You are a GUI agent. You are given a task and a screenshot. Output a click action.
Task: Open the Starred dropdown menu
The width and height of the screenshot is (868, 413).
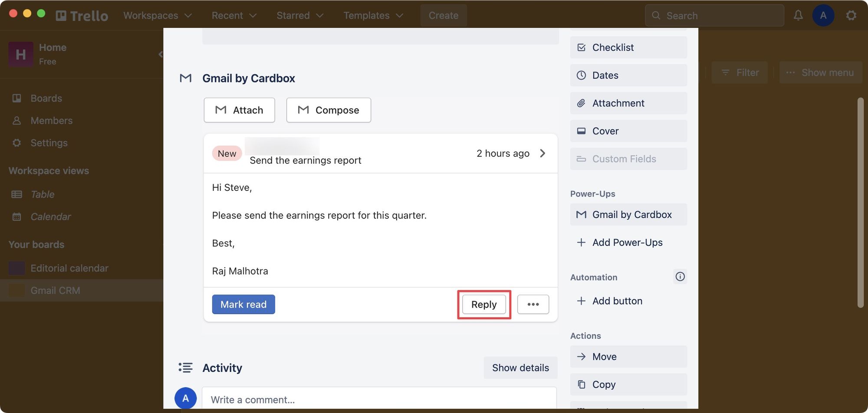click(300, 16)
